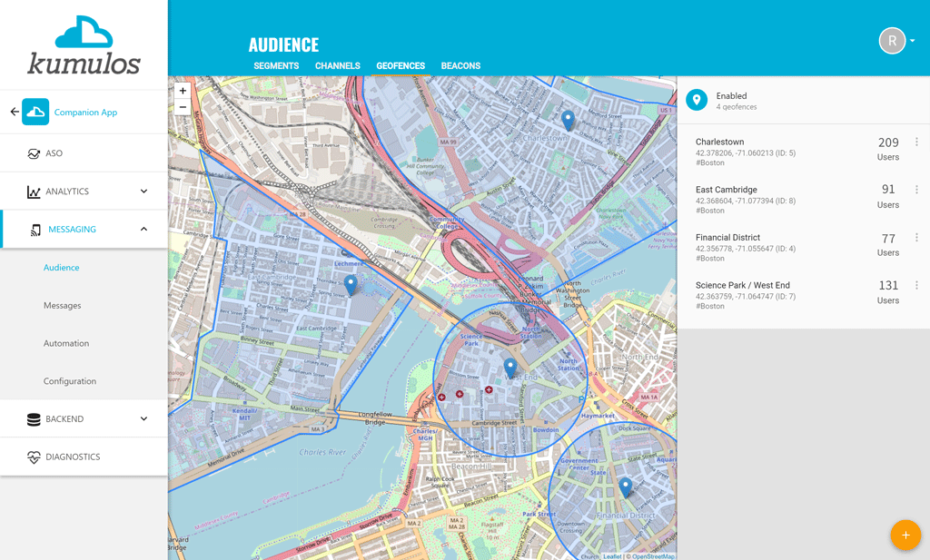Zoom out on the map
Image resolution: width=930 pixels, height=560 pixels.
click(183, 106)
